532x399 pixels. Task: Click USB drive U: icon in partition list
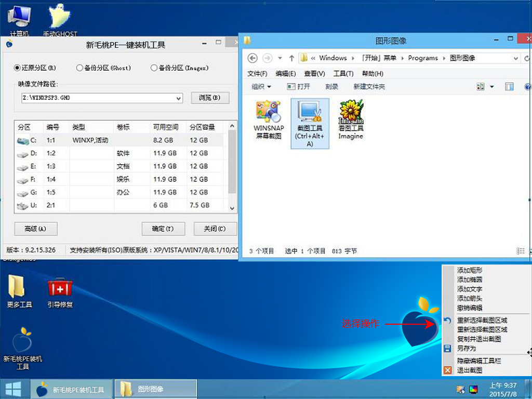(23, 206)
